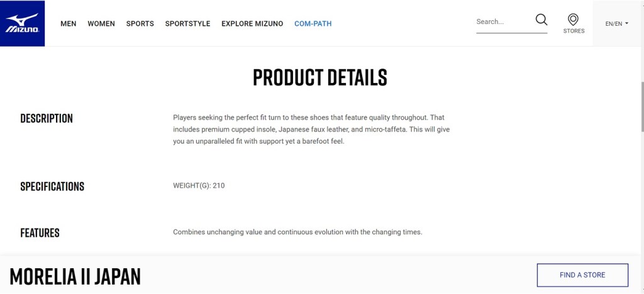Open the Stores location pin icon
This screenshot has width=644, height=294.
573,20
